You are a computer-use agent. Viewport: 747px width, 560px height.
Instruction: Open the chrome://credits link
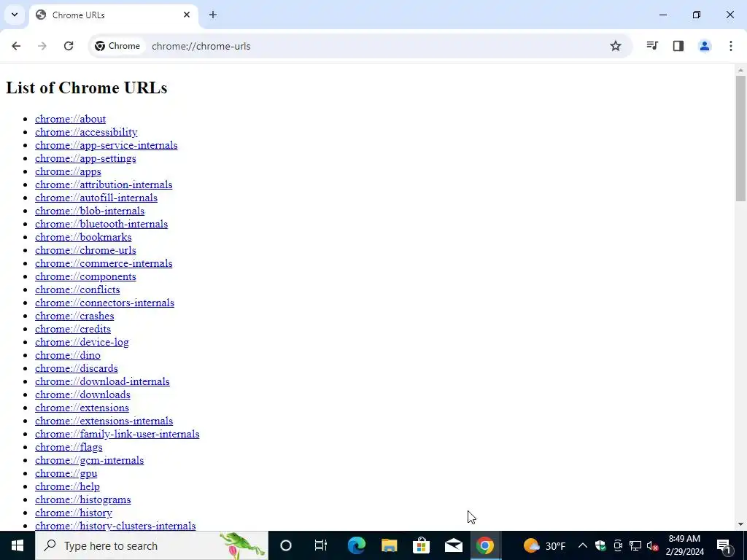point(73,329)
